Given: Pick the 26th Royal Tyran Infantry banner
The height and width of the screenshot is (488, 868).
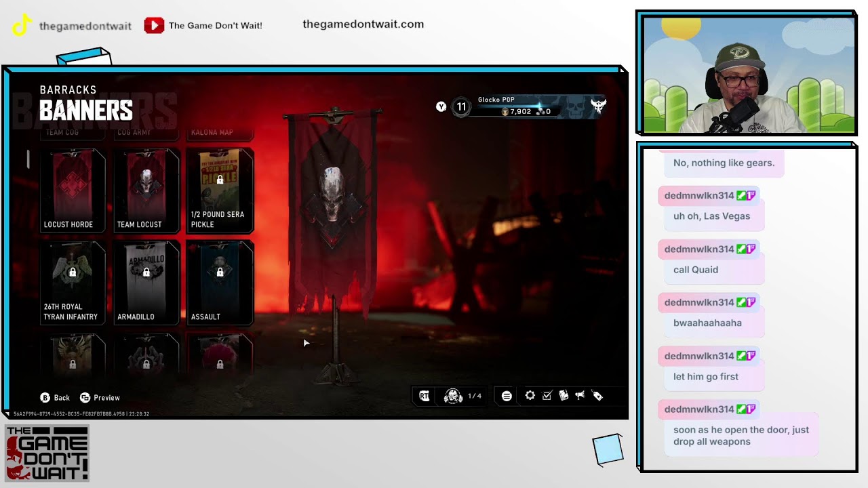Looking at the screenshot, I should (x=73, y=283).
